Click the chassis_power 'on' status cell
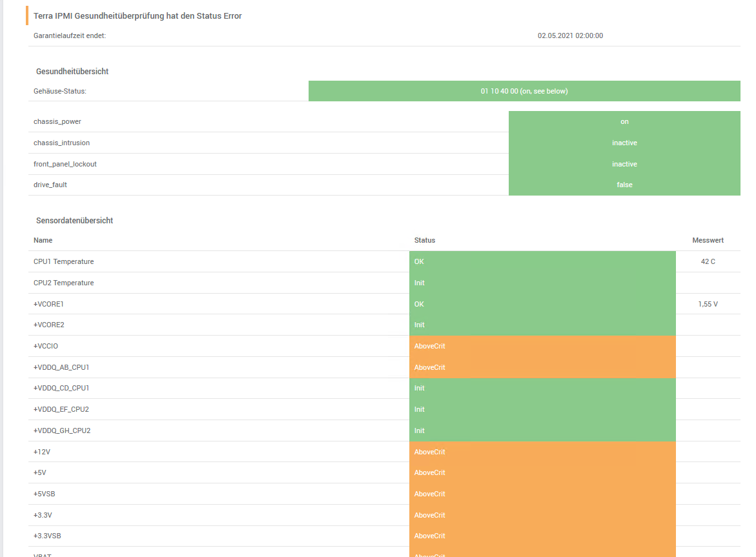 [624, 121]
